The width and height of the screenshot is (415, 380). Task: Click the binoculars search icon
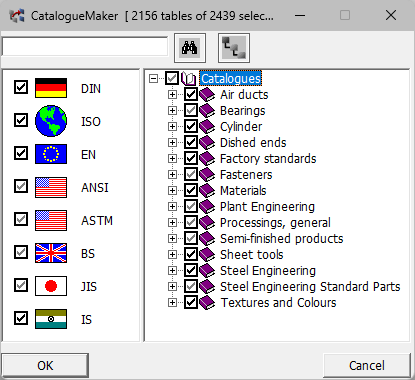(x=190, y=48)
